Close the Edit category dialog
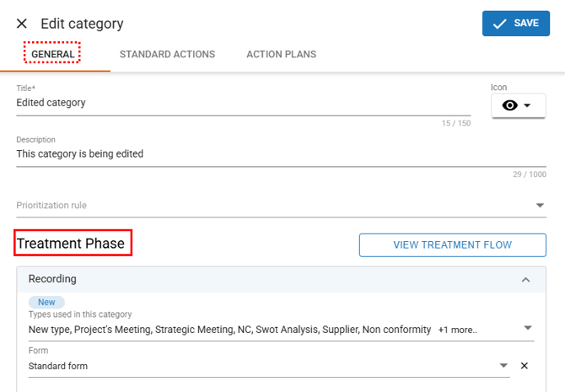565x392 pixels. 22,24
